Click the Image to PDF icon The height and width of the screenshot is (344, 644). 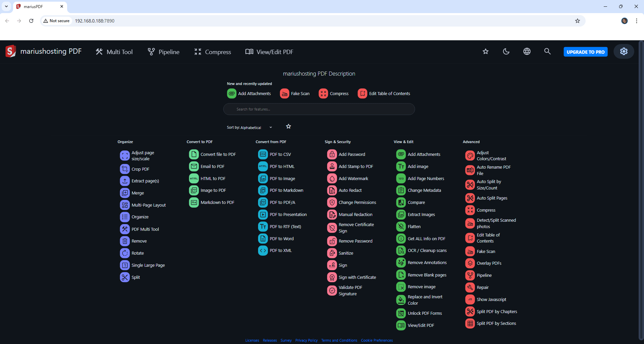click(194, 190)
